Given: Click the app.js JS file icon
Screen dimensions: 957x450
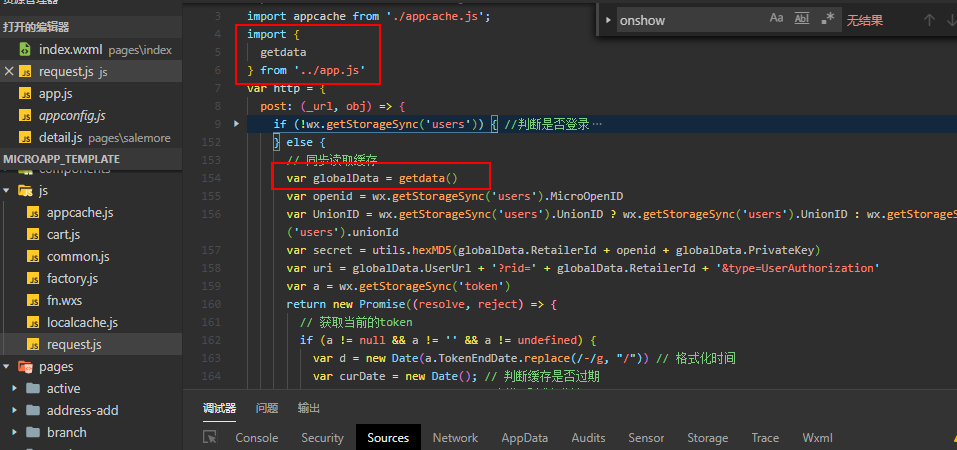Looking at the screenshot, I should (x=25, y=93).
